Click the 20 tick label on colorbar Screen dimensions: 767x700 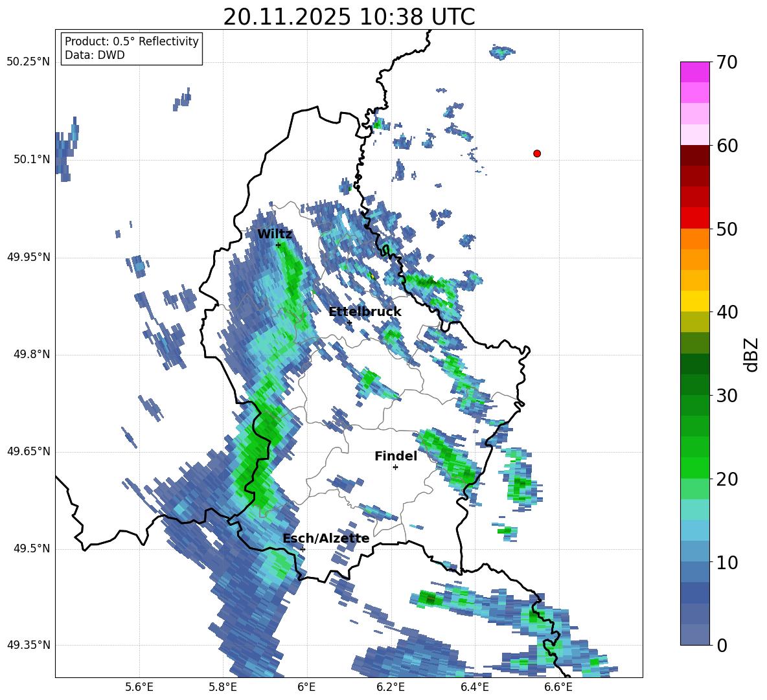(726, 479)
